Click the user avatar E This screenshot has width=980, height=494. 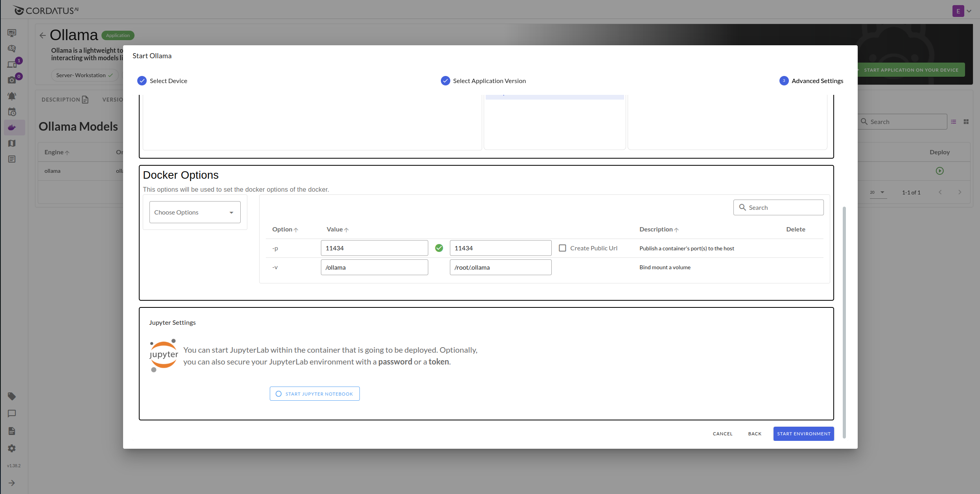pyautogui.click(x=958, y=11)
